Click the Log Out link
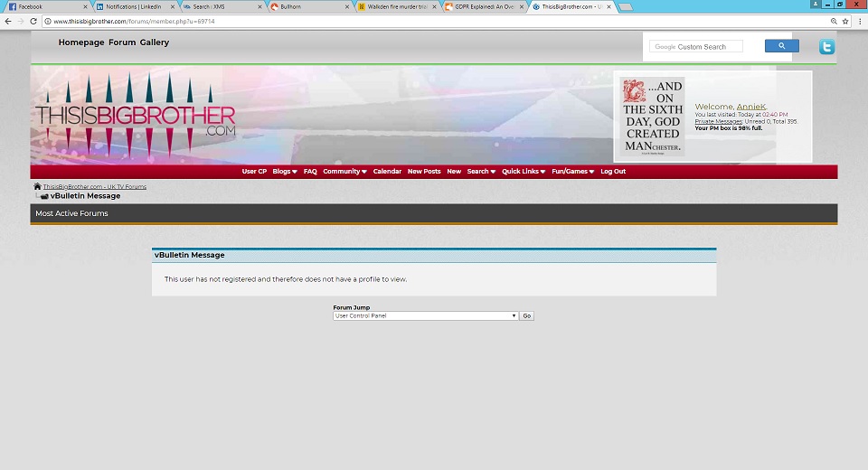 click(613, 172)
